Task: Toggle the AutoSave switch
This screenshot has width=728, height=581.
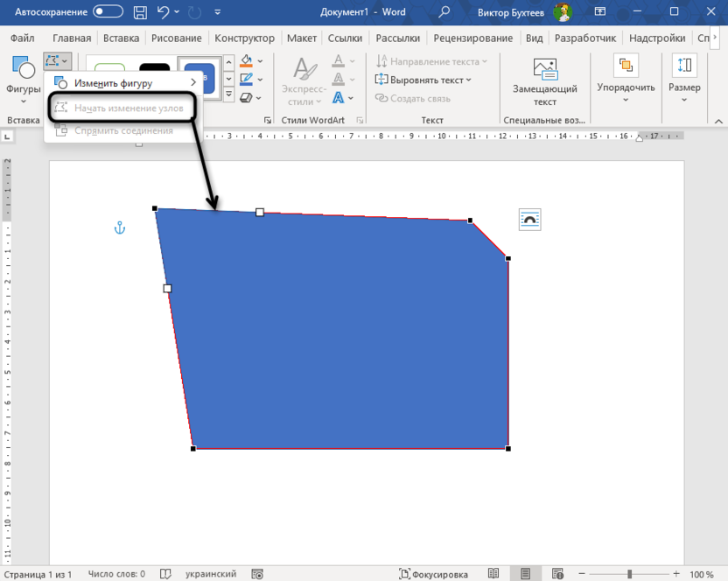Action: [108, 12]
